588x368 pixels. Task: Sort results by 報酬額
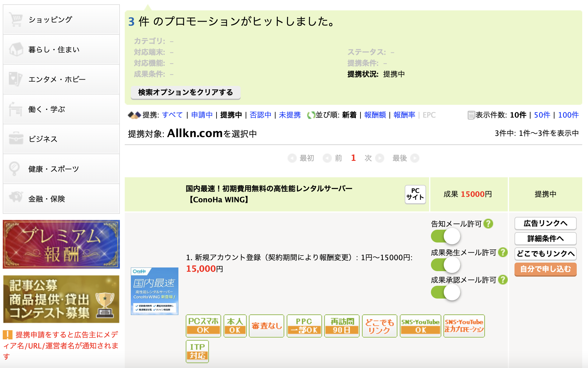pos(375,115)
